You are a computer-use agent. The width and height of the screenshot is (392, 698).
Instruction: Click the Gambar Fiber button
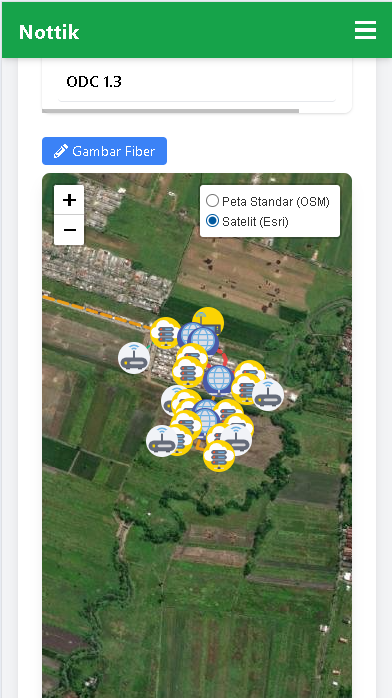pos(105,151)
